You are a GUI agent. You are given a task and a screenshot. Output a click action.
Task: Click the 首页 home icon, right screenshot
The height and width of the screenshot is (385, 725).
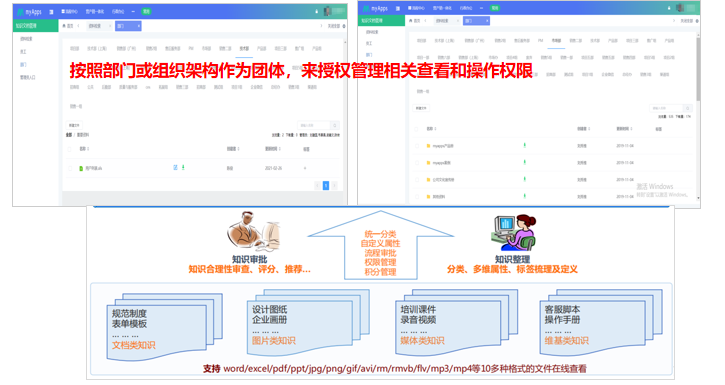[411, 21]
